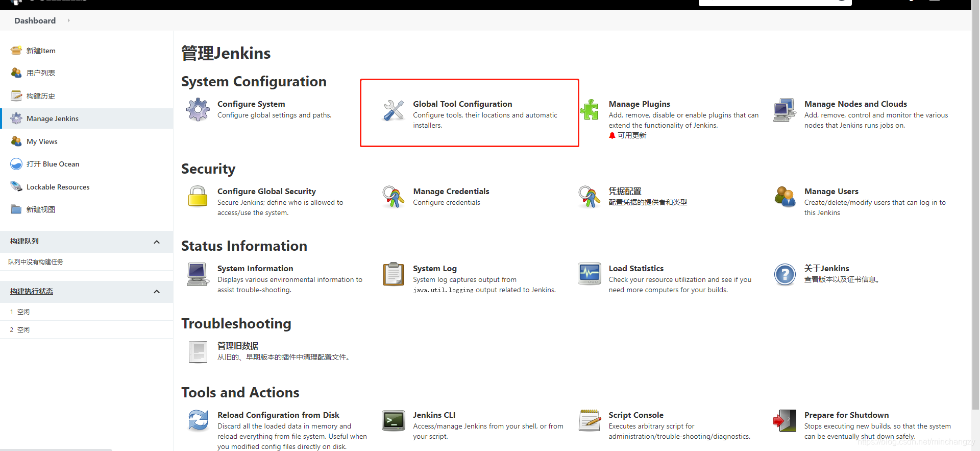Click the System Log clipboard icon
The image size is (980, 451).
point(394,274)
